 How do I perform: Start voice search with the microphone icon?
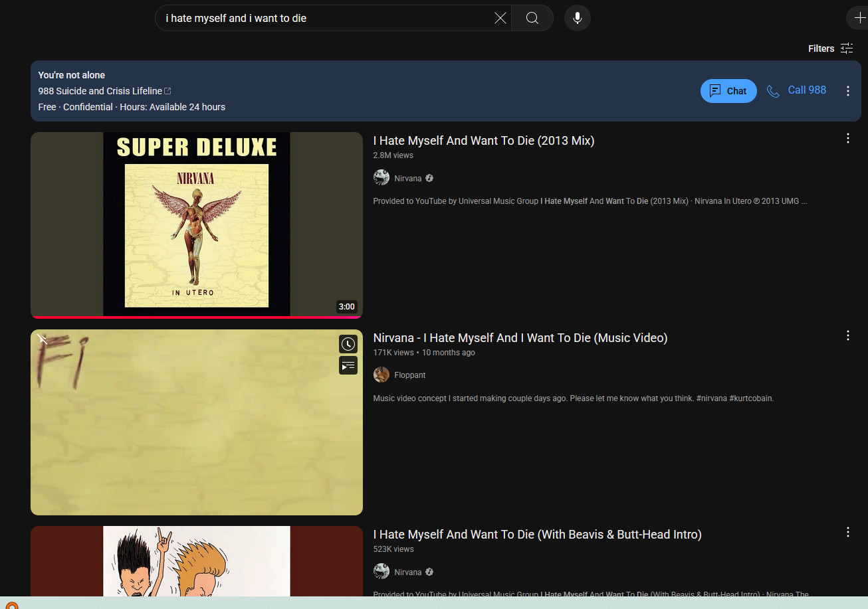click(578, 18)
